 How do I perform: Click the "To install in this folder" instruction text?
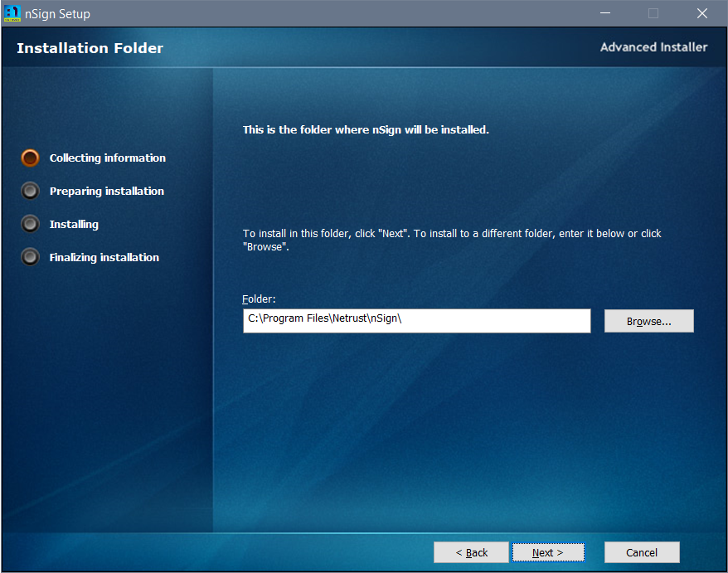(x=452, y=240)
